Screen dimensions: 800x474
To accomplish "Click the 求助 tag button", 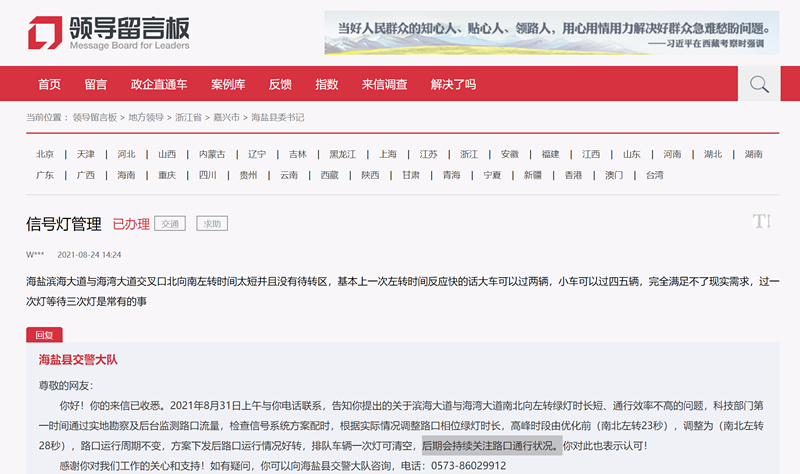I will [211, 224].
